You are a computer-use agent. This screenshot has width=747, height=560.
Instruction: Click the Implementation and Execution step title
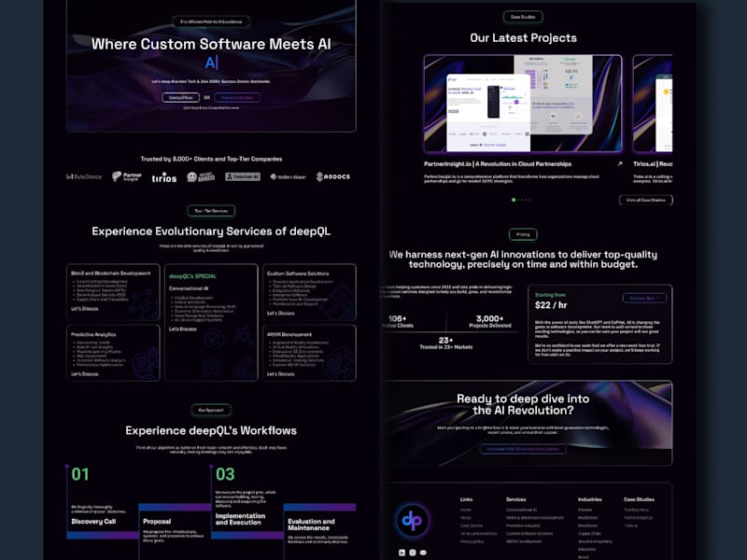pos(240,519)
